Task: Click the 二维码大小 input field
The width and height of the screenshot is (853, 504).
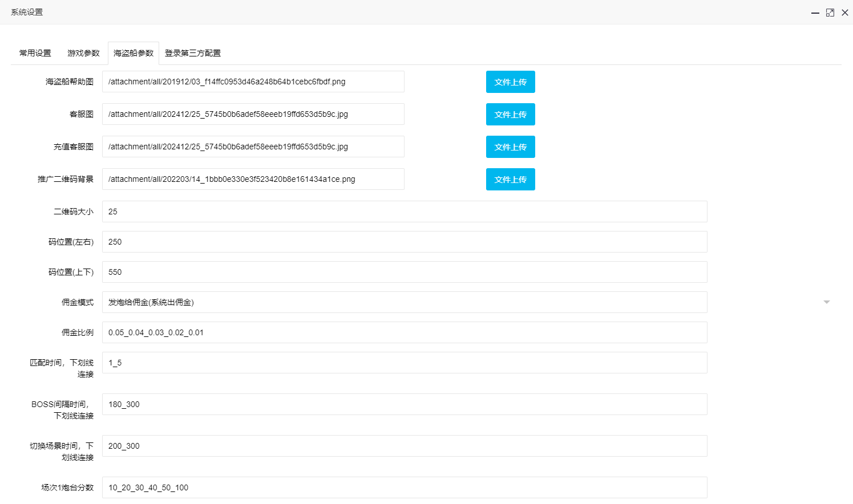Action: [404, 212]
